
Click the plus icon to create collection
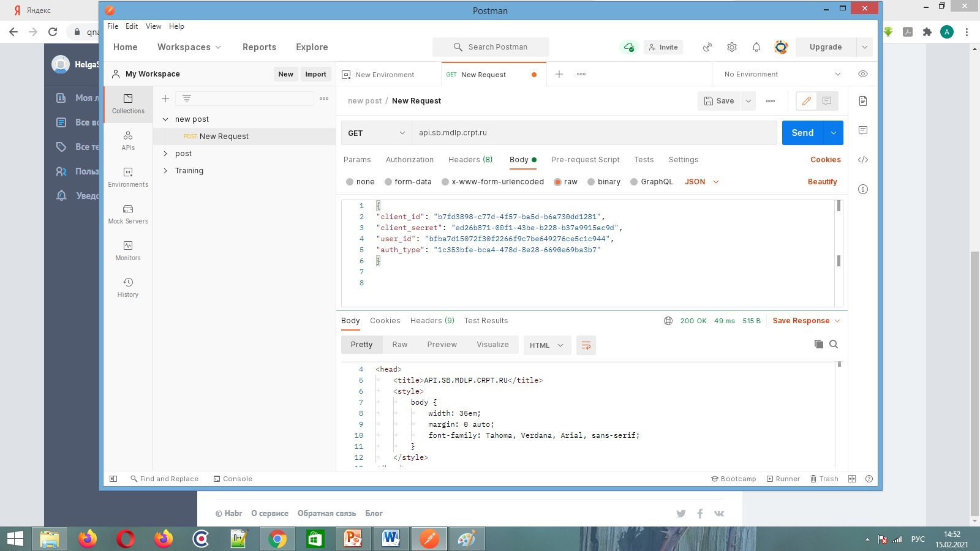[165, 99]
